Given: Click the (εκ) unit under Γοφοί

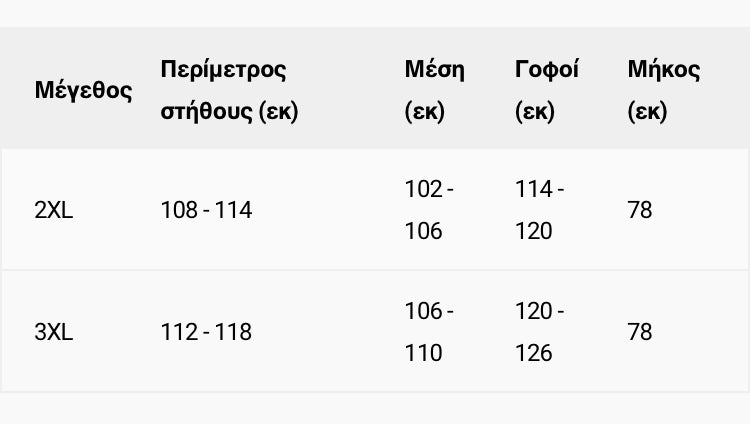Looking at the screenshot, I should tap(535, 112).
